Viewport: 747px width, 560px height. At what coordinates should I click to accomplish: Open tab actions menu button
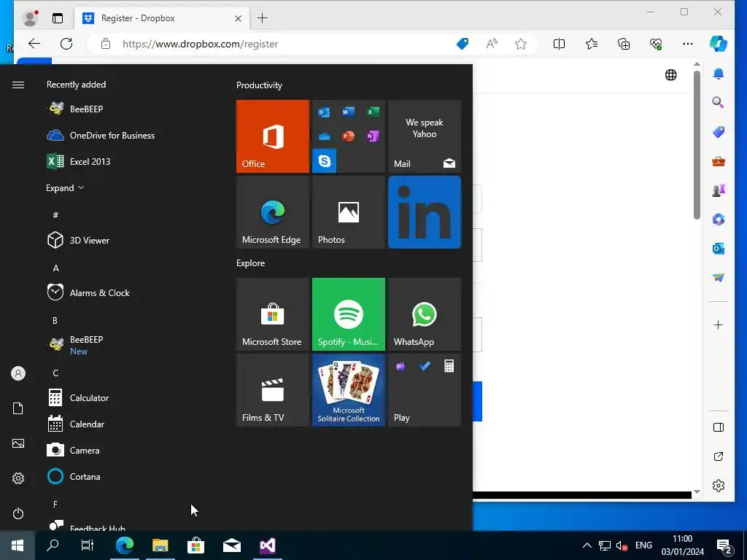(x=58, y=18)
